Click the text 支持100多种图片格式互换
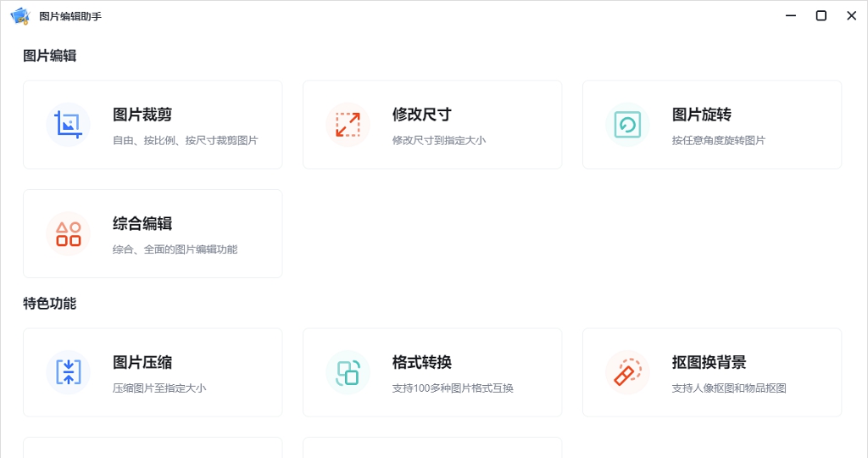The image size is (868, 458). 453,388
